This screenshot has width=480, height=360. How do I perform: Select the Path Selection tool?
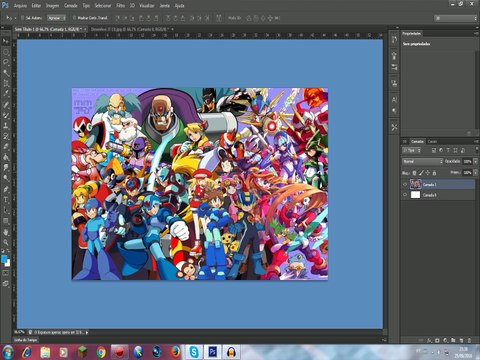6,210
